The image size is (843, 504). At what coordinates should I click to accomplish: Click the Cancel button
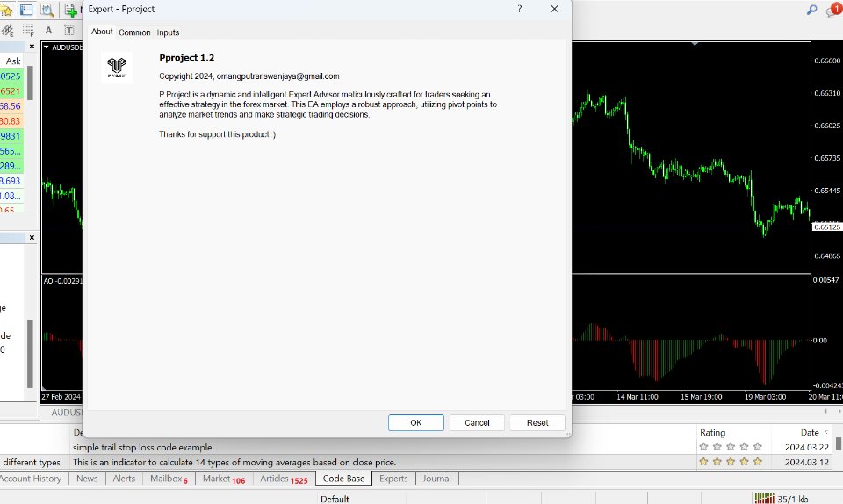(477, 423)
